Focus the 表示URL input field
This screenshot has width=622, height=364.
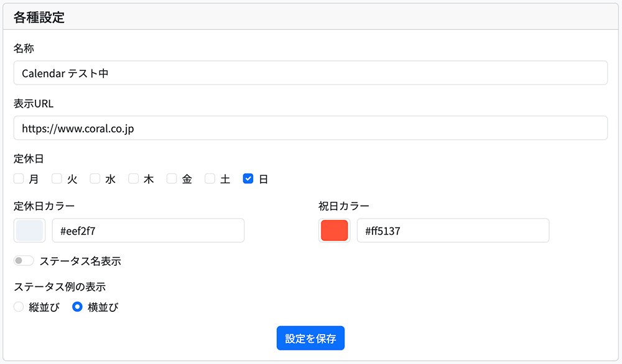click(310, 128)
